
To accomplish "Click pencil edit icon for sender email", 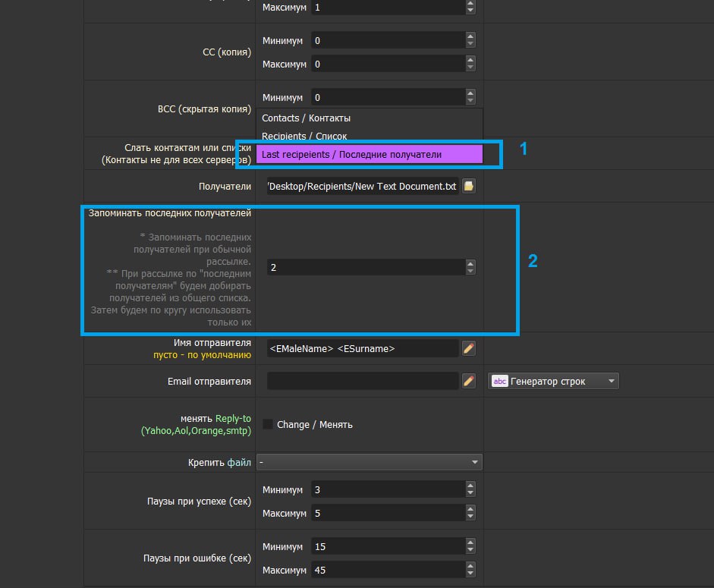I will [x=469, y=381].
